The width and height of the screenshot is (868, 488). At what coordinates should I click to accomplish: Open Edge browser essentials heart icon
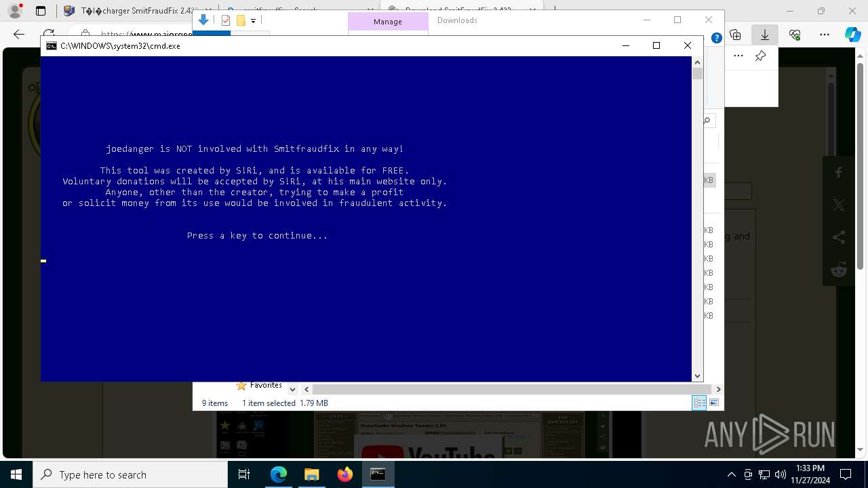[x=795, y=35]
